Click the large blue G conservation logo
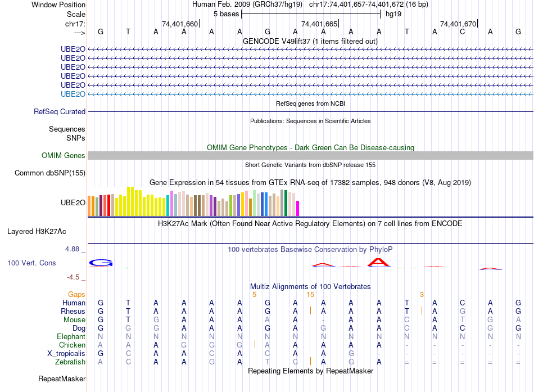This screenshot has width=534, height=392. click(x=101, y=263)
